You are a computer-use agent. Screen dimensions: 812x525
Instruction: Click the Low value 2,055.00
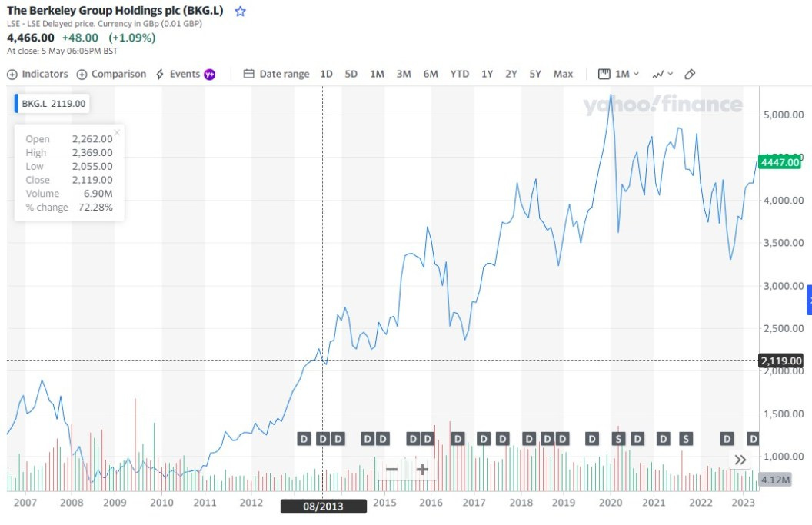point(92,166)
